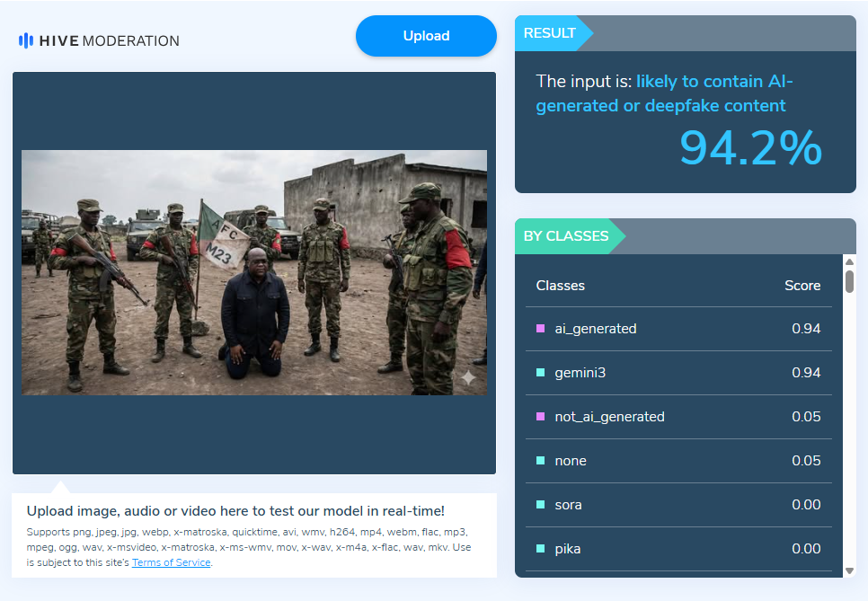868x601 pixels.
Task: Click the classes list scrollbar thumb
Action: (x=849, y=280)
